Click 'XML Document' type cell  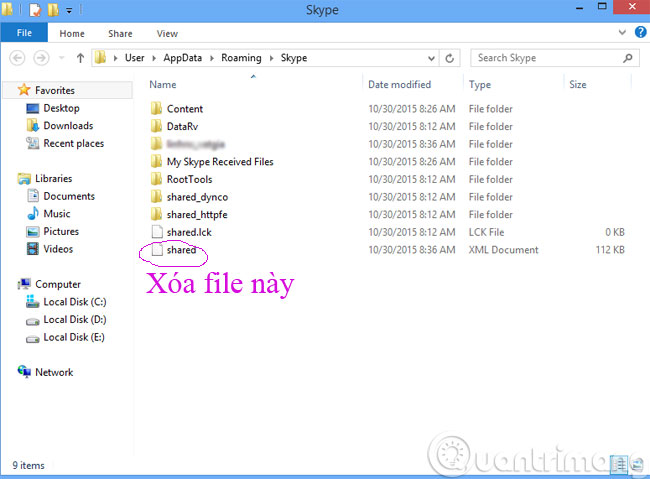point(503,250)
